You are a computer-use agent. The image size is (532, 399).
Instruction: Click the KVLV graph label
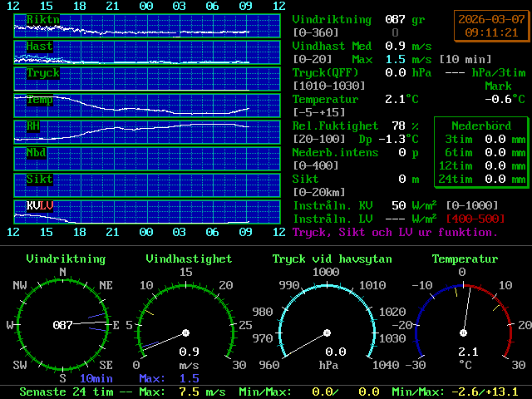point(39,205)
